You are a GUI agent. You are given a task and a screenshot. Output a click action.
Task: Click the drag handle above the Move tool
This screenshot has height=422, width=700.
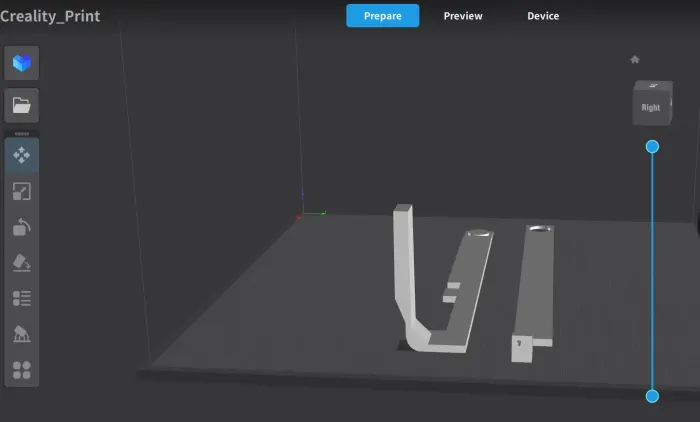pyautogui.click(x=21, y=133)
